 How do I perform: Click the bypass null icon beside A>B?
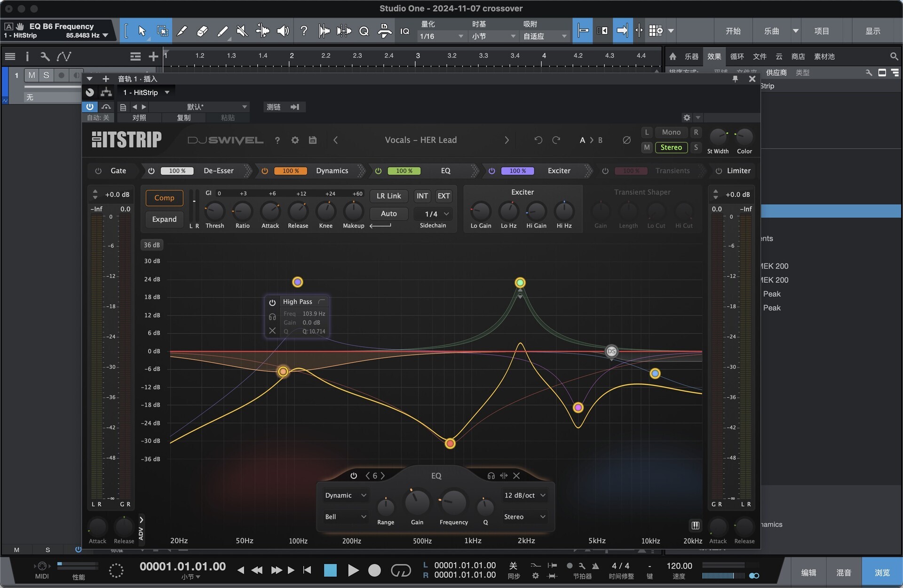point(626,140)
